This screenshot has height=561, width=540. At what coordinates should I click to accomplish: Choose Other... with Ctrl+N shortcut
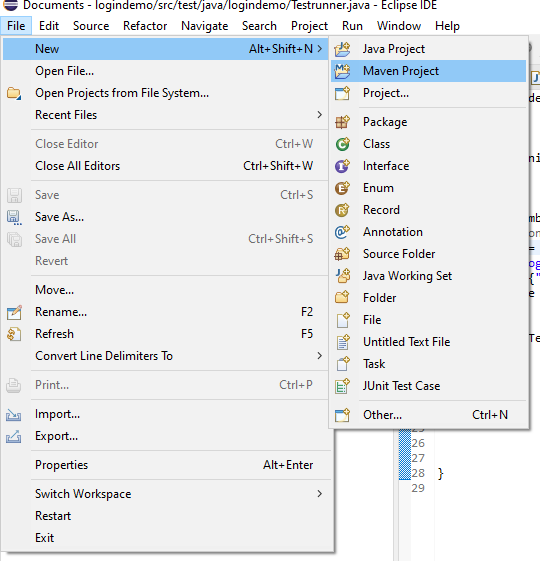pyautogui.click(x=428, y=415)
